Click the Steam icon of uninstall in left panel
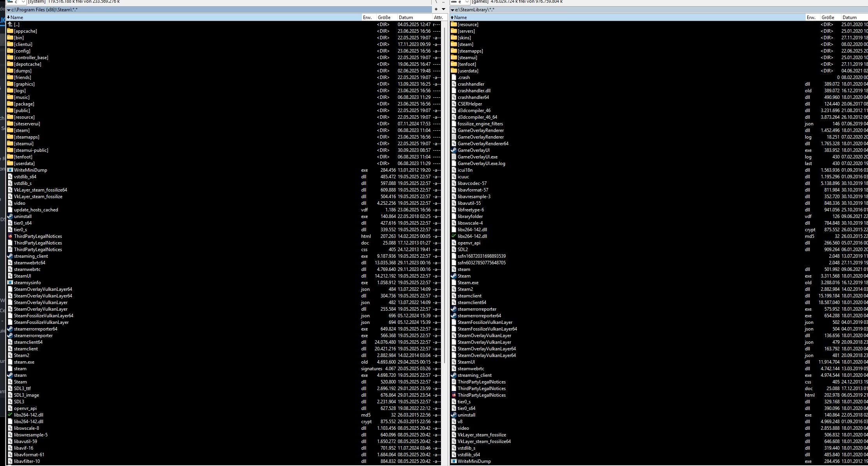 pyautogui.click(x=10, y=216)
